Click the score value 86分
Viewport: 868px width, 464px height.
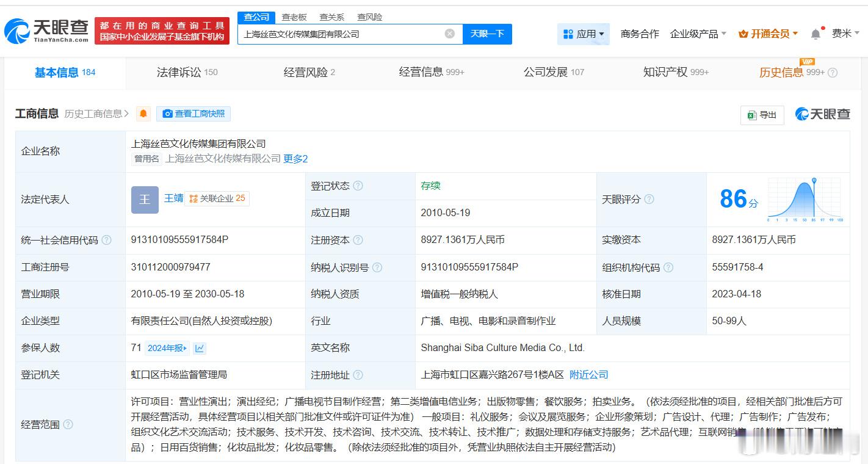(739, 199)
